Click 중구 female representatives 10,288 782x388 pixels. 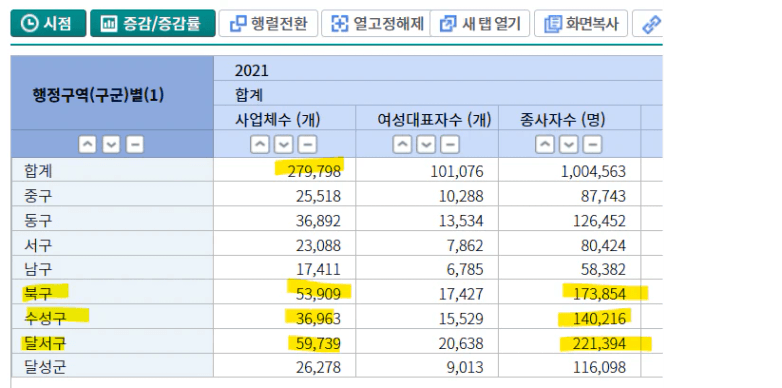461,195
